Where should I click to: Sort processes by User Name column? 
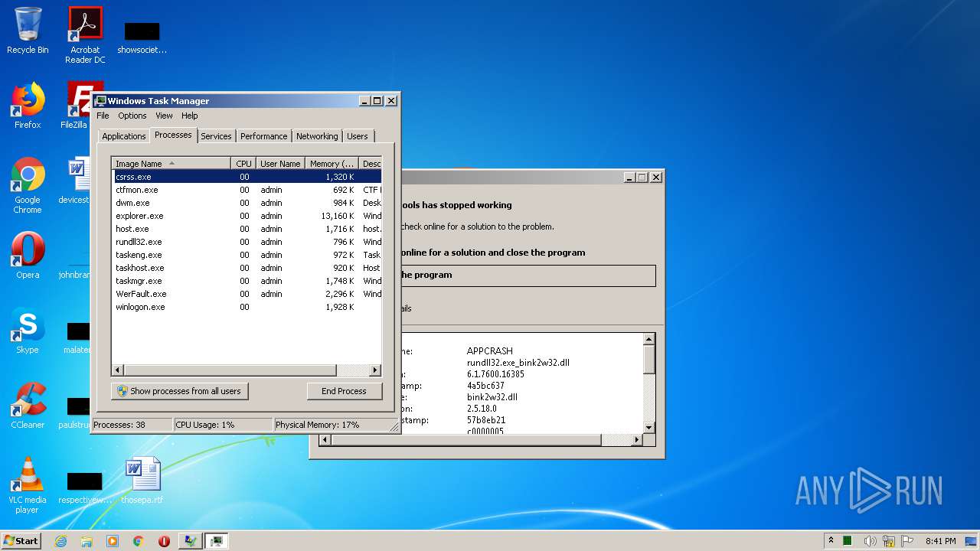tap(280, 163)
